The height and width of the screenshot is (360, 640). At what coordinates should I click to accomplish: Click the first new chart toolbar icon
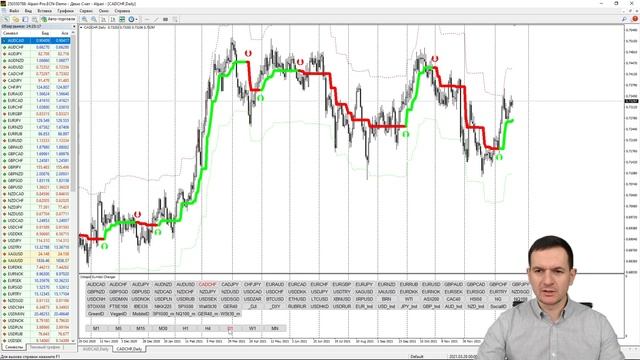(x=7, y=19)
